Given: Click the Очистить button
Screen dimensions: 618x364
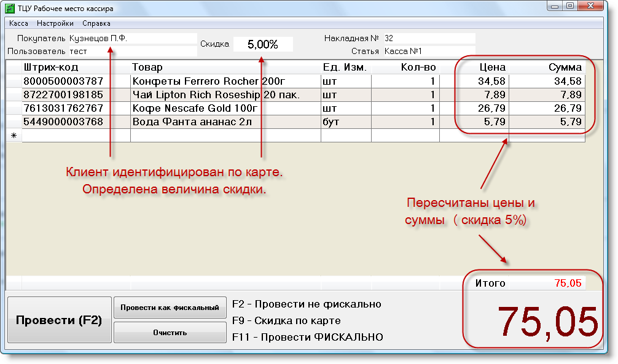Looking at the screenshot, I should point(170,333).
